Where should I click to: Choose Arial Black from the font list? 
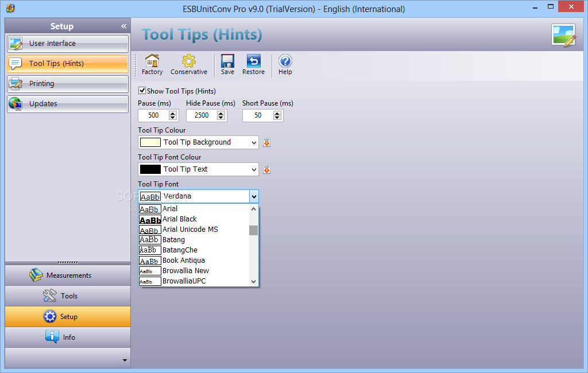tap(194, 219)
